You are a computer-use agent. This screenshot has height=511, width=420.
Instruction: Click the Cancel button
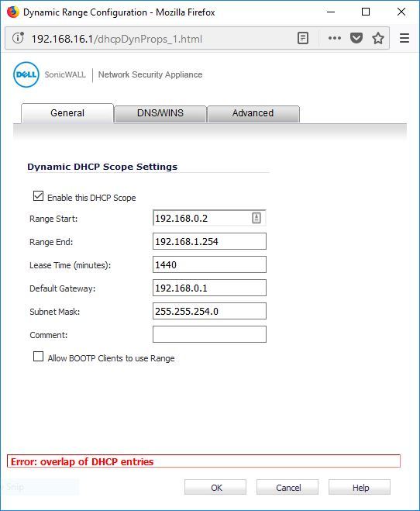point(287,487)
